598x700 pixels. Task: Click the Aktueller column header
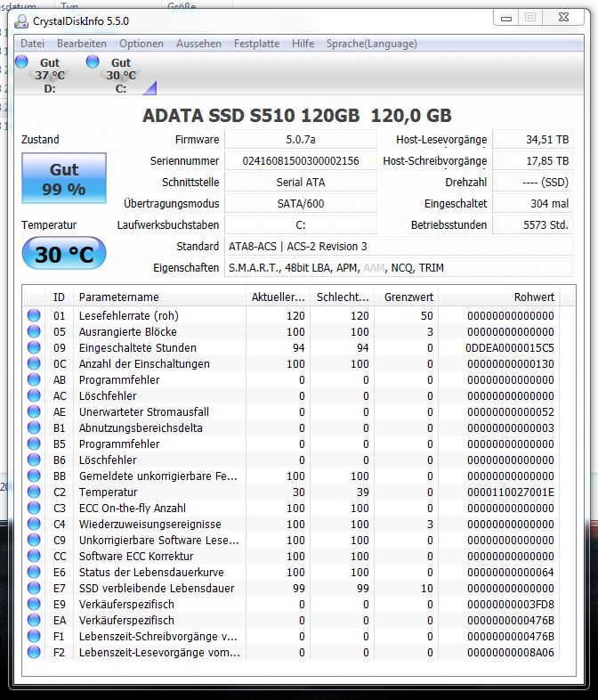278,297
